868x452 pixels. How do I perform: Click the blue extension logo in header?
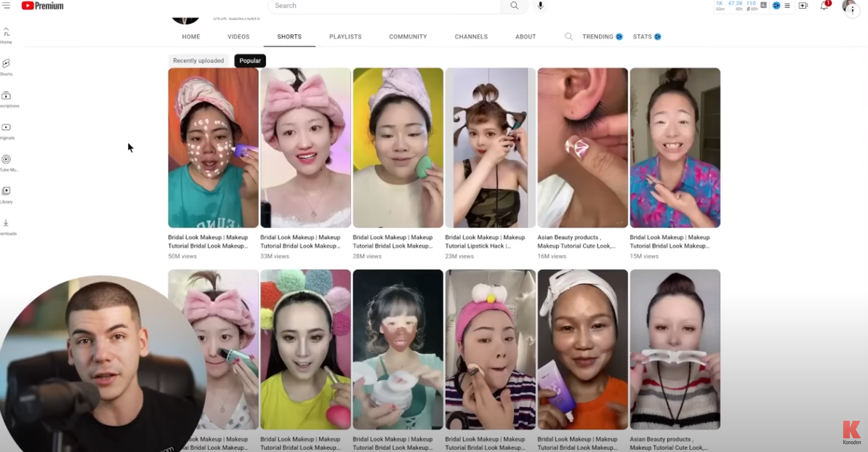776,6
